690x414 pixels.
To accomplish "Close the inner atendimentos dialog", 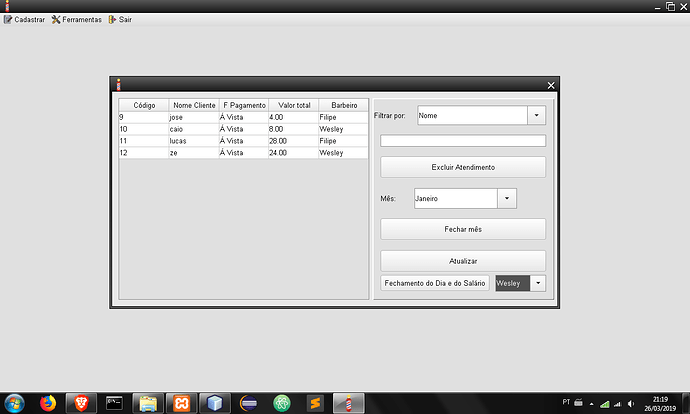I will 551,85.
